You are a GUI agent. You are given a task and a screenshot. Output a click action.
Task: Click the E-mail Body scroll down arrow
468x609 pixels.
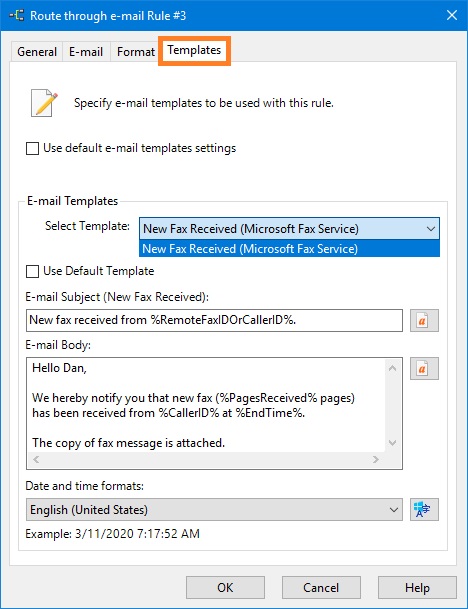[x=393, y=443]
